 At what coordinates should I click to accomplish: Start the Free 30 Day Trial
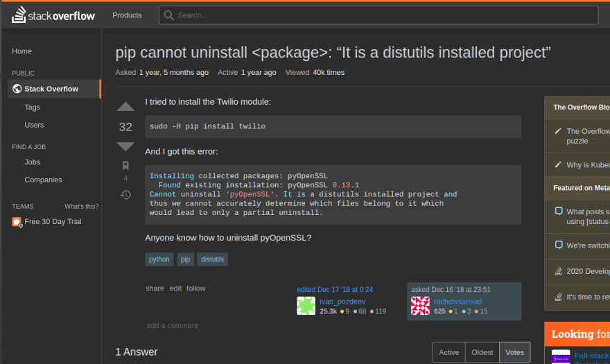pos(53,221)
